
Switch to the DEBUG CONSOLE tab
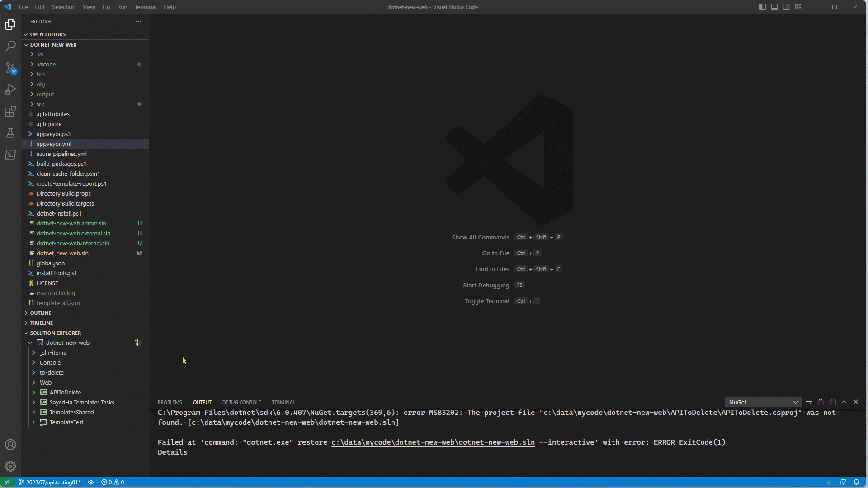[241, 402]
